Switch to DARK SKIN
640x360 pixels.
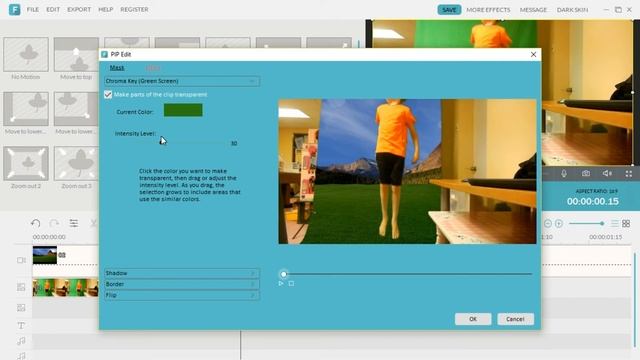point(572,10)
